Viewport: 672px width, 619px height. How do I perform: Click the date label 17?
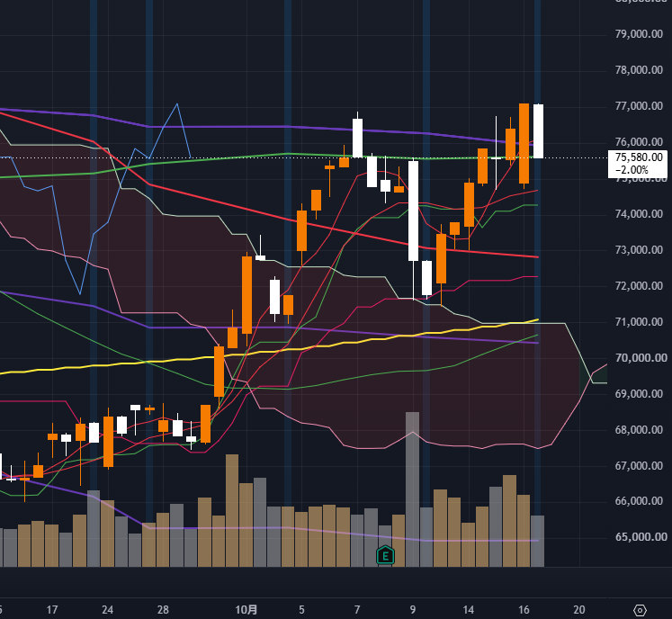(x=52, y=610)
